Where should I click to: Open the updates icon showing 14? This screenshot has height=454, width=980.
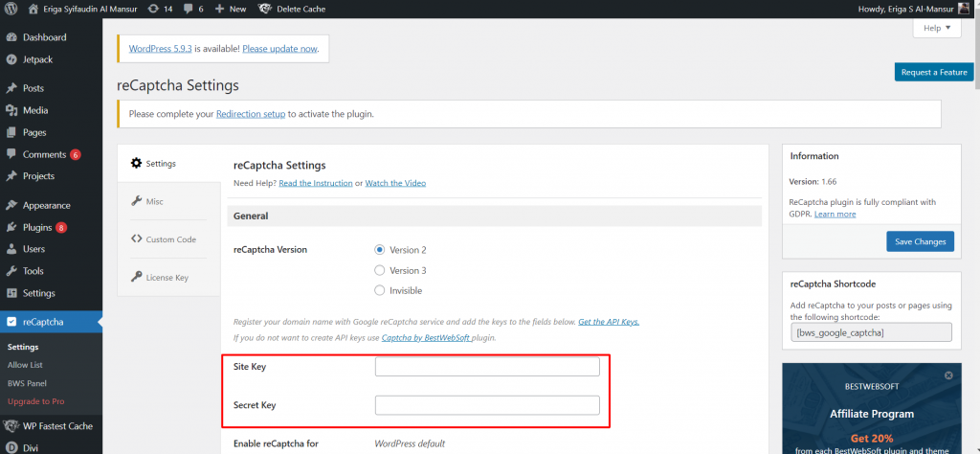tap(153, 9)
